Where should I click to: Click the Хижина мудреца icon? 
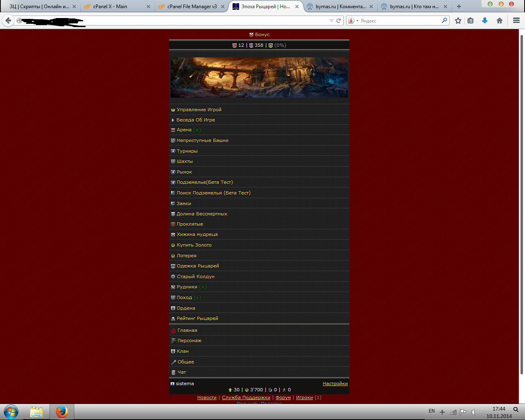click(173, 235)
